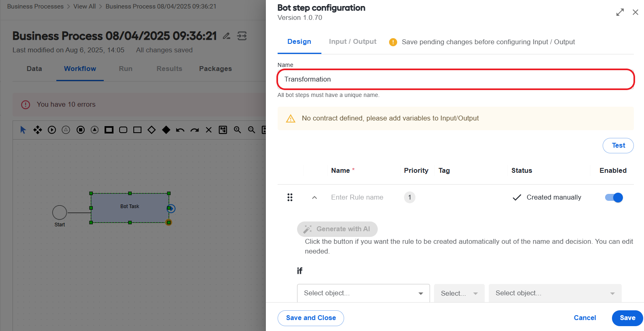Viewport: 644px width, 331px height.
Task: Click the rule drag handle dots
Action: coord(290,198)
